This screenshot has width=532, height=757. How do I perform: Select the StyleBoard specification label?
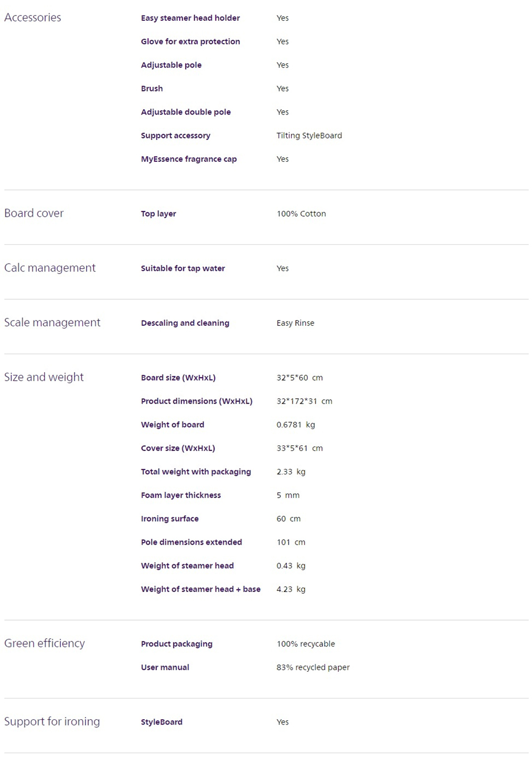(162, 722)
